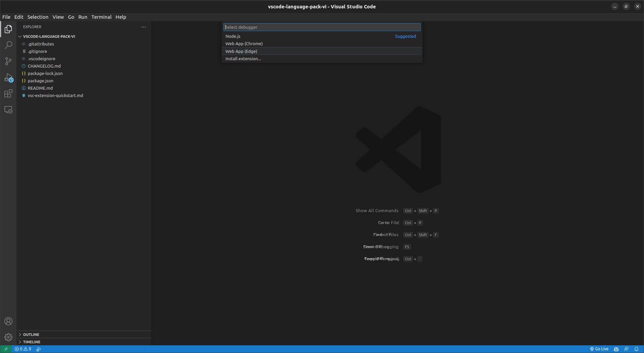
Task: Open the Extensions view
Action: [8, 94]
